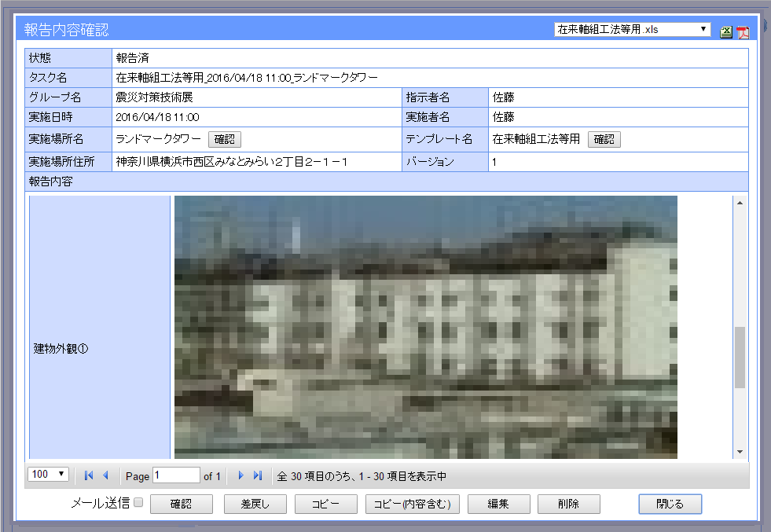Screen dimensions: 771x532
Task: Select date value 2016/04/18 11:00
Action: pos(157,117)
